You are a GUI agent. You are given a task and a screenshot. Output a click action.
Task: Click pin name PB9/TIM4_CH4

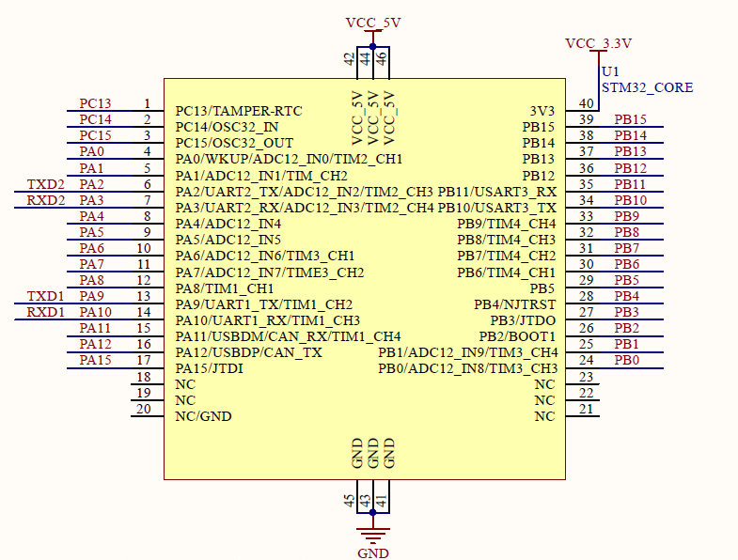(x=507, y=224)
